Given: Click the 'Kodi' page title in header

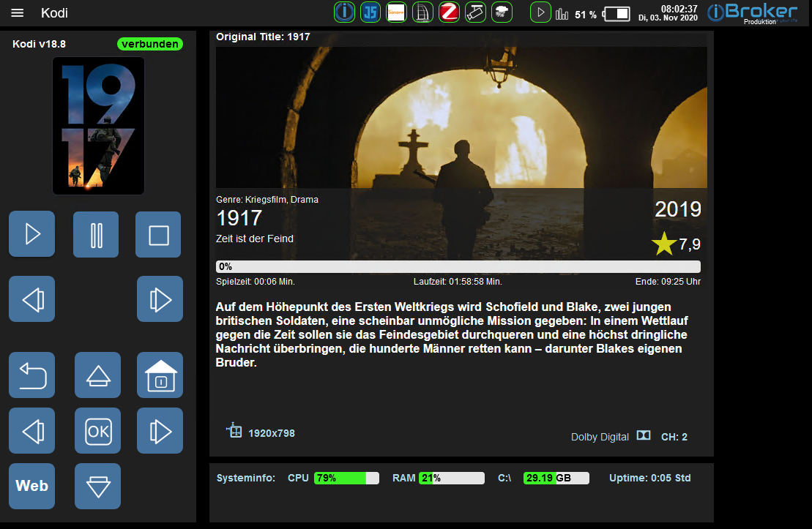Looking at the screenshot, I should click(x=54, y=13).
